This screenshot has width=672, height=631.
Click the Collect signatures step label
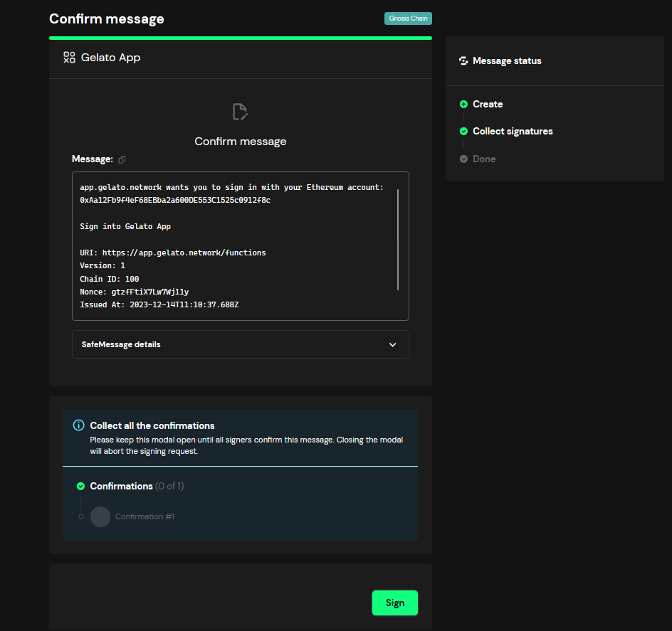(513, 131)
